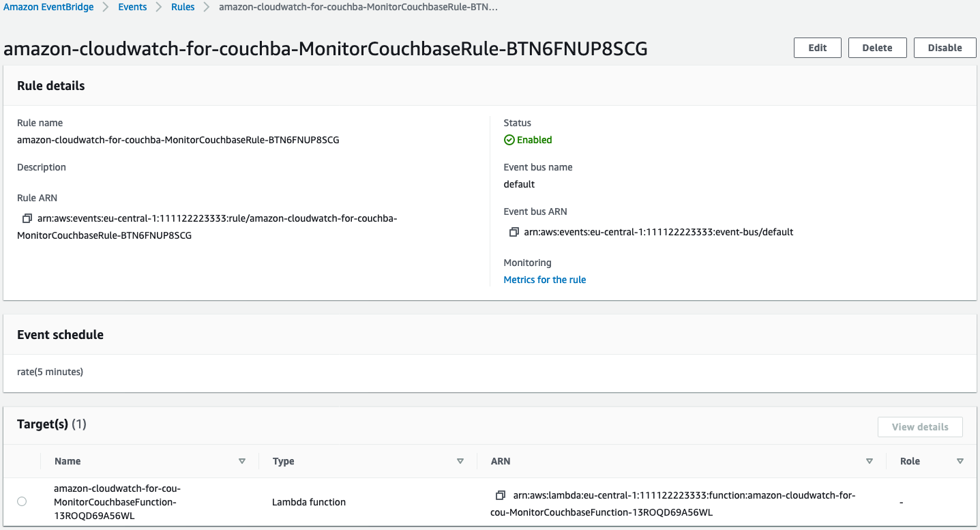980x530 pixels.
Task: Click the Name column header
Action: click(68, 461)
